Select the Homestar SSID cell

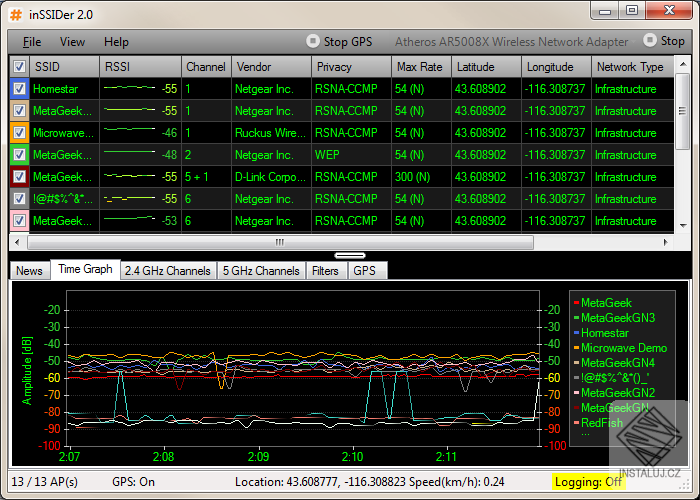[x=64, y=89]
